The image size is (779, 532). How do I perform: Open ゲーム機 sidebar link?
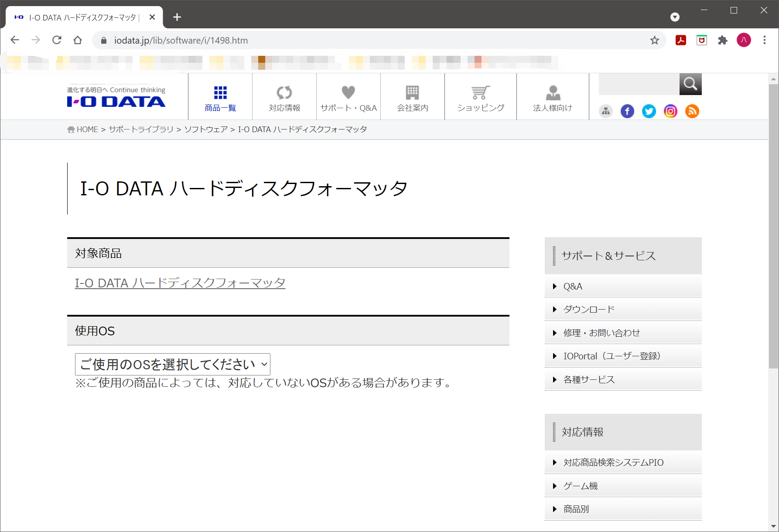(623, 486)
